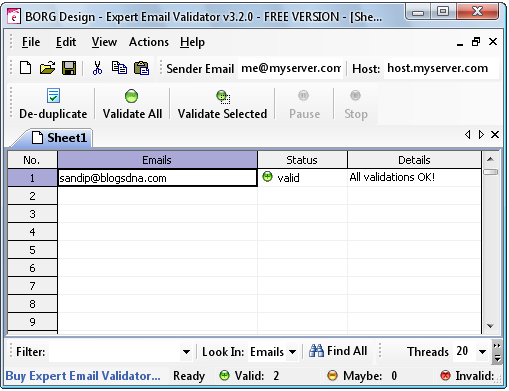Viewport: 509px width, 391px height.
Task: Click the green valid status icon in row 1
Action: click(x=267, y=177)
